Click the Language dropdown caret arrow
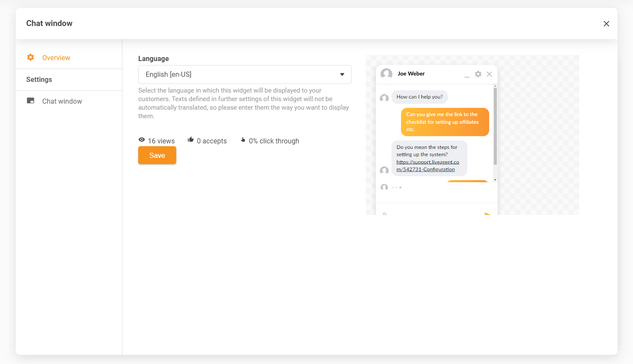Viewport: 633px width, 364px height. [342, 74]
